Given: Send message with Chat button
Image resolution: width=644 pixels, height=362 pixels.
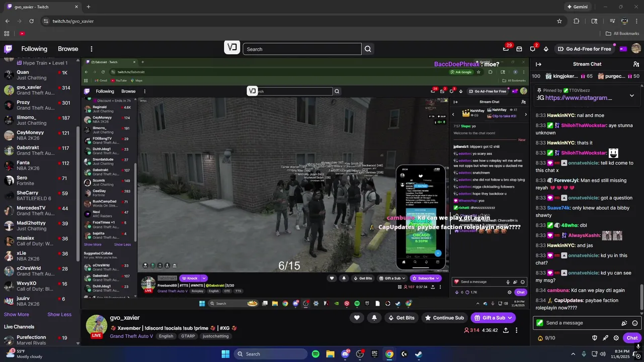Looking at the screenshot, I should pyautogui.click(x=632, y=338).
